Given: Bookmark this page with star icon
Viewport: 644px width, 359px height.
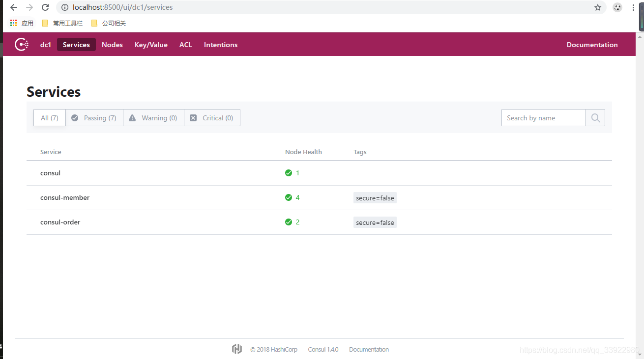Looking at the screenshot, I should (598, 7).
